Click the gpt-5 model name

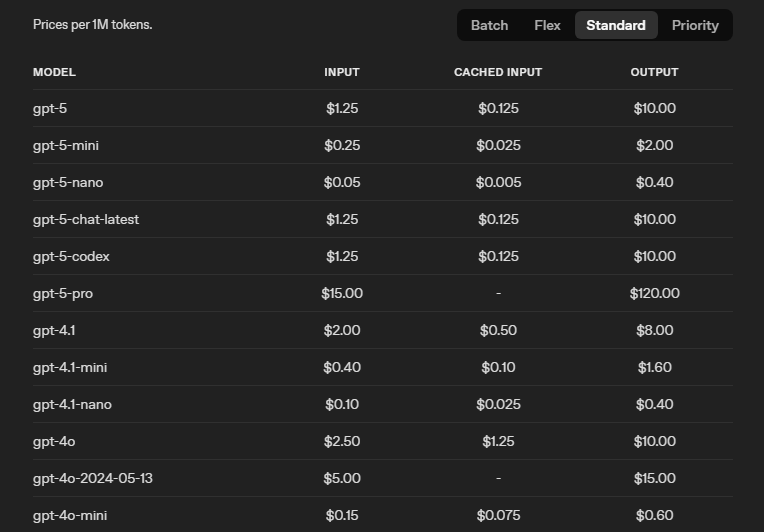click(x=50, y=108)
